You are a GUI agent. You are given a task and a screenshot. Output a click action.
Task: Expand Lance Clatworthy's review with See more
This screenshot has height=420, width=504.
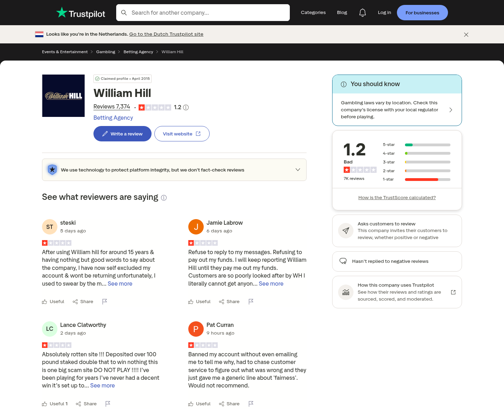click(103, 386)
